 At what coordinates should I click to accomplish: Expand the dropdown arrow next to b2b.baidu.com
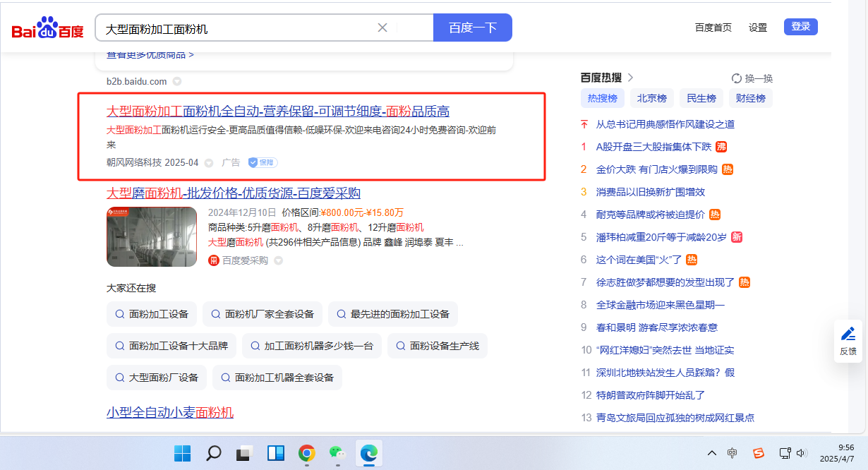coord(177,81)
